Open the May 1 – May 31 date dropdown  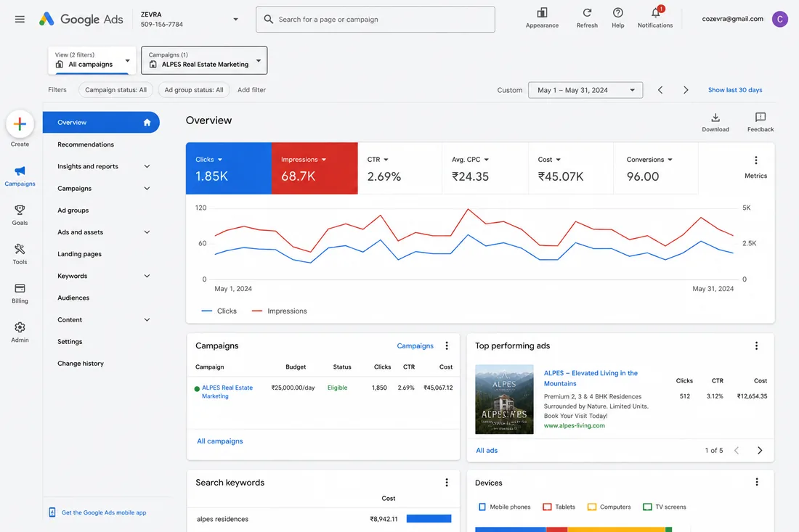click(585, 90)
